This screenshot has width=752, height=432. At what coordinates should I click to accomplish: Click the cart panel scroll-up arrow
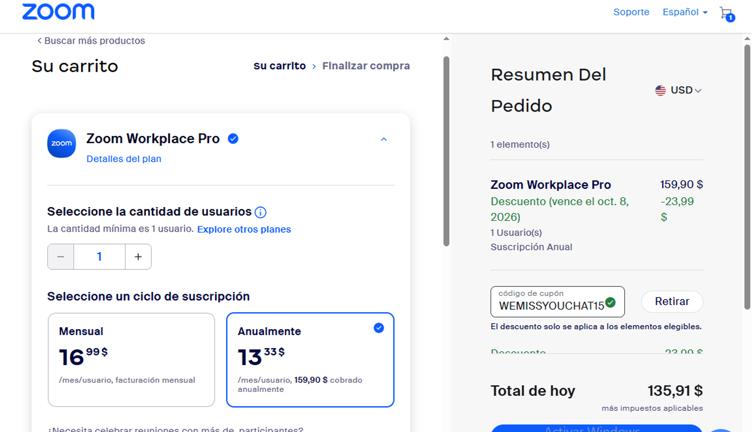tap(446, 39)
